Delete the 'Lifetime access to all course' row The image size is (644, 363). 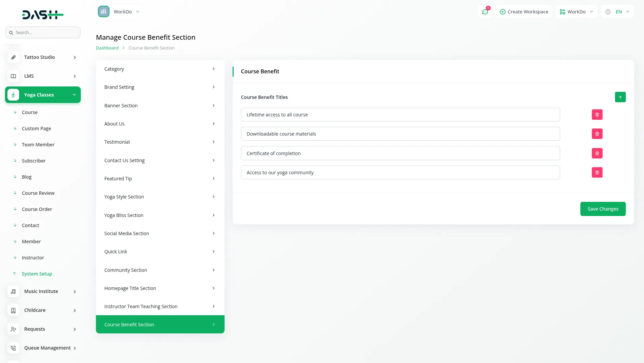coord(597,115)
